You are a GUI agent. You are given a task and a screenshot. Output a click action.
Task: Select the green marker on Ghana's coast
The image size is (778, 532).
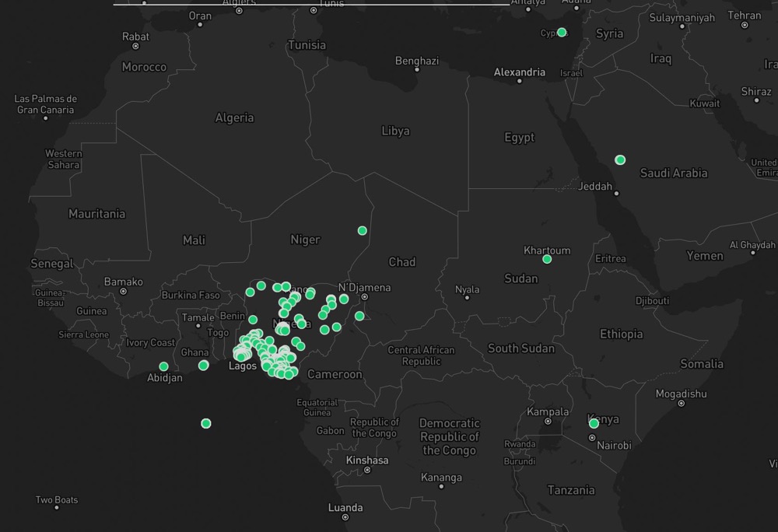(x=203, y=366)
